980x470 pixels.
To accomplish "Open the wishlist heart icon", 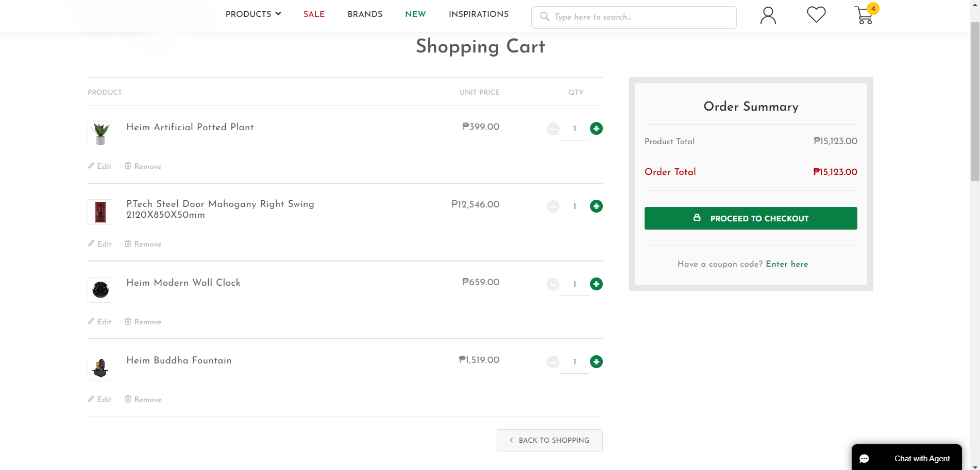I will (x=816, y=14).
